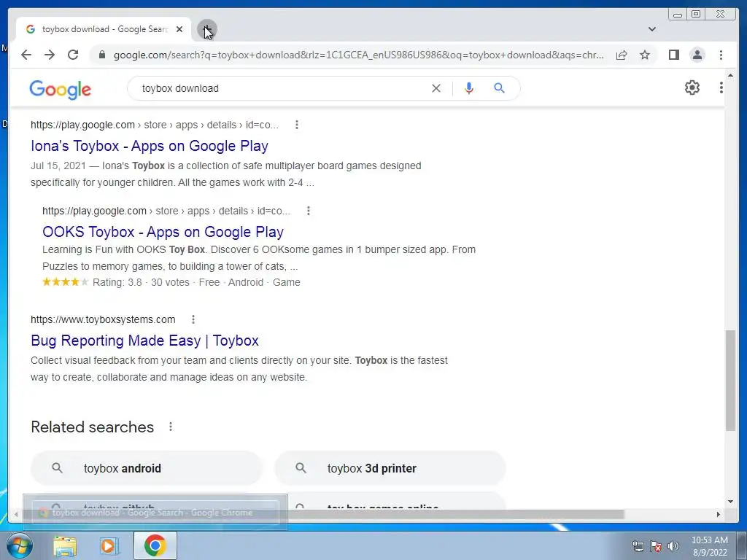
Task: Open the Google header three-dot menu
Action: pos(721,87)
